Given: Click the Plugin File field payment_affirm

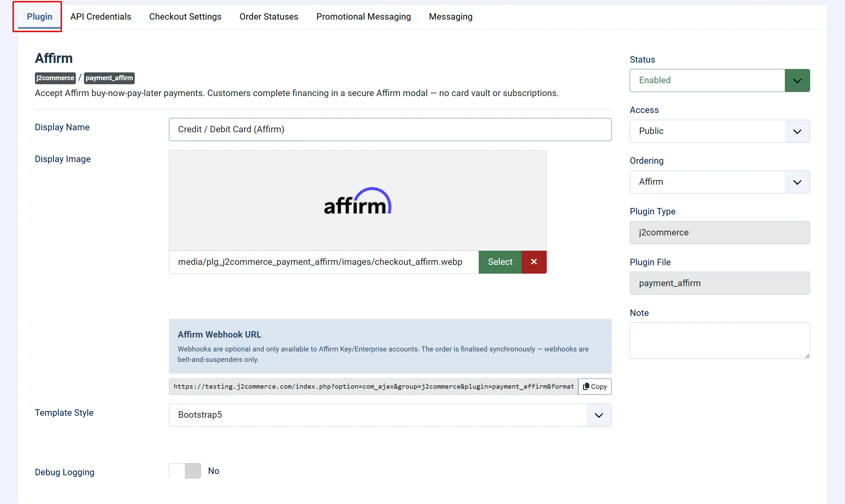Looking at the screenshot, I should (719, 283).
